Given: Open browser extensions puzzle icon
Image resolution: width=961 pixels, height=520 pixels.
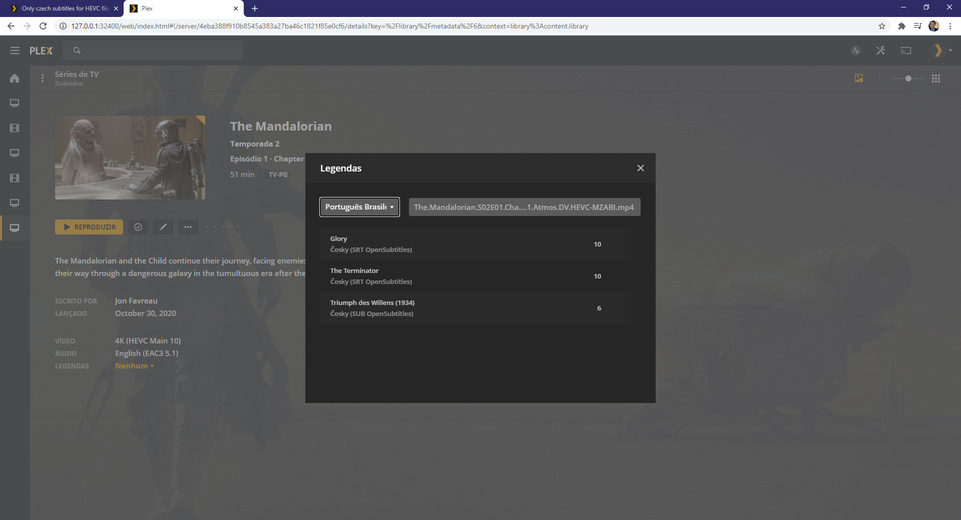Looking at the screenshot, I should [x=902, y=26].
